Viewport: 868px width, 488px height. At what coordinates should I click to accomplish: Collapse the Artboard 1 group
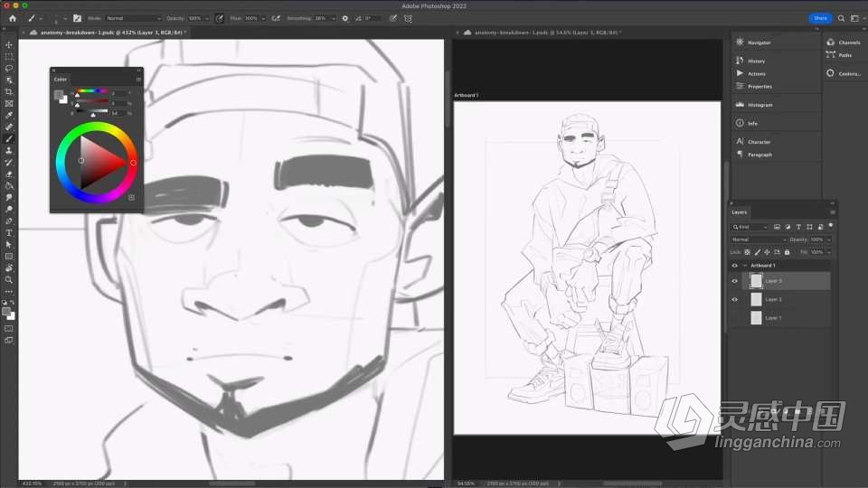point(744,266)
